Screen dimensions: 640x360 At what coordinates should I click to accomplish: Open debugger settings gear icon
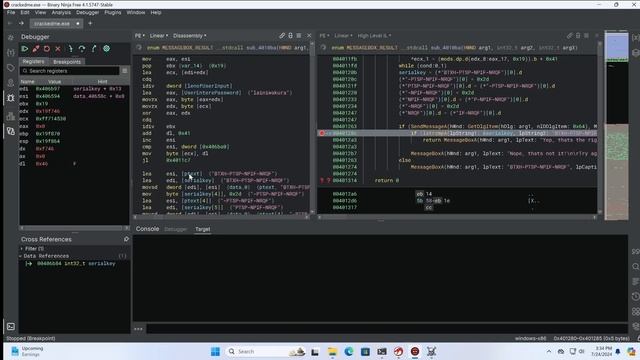tap(106, 49)
